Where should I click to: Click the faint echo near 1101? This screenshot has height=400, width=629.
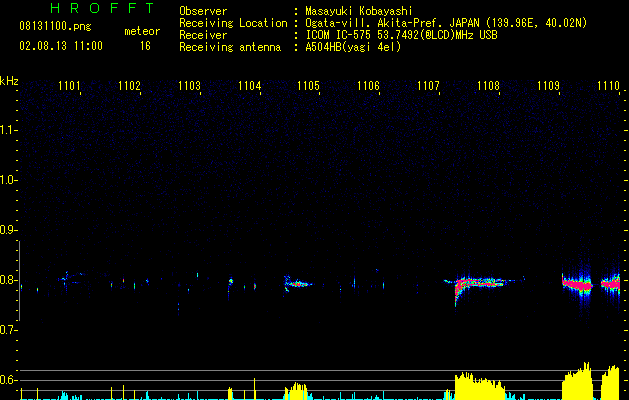pos(70,278)
